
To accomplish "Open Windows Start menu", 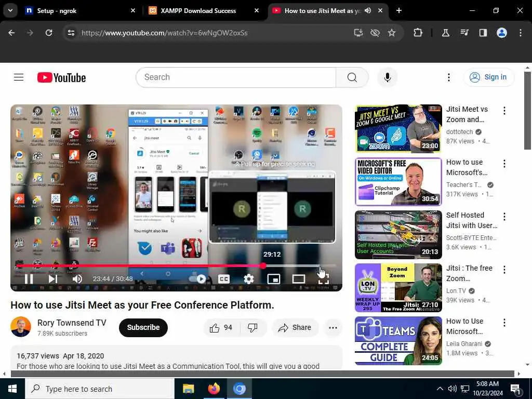I will coord(12,389).
